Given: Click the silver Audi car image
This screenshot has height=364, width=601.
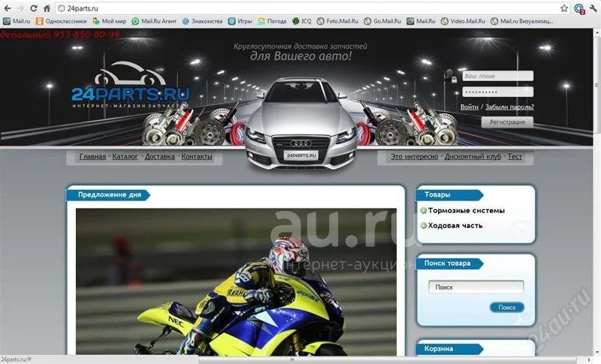Looking at the screenshot, I should (301, 125).
